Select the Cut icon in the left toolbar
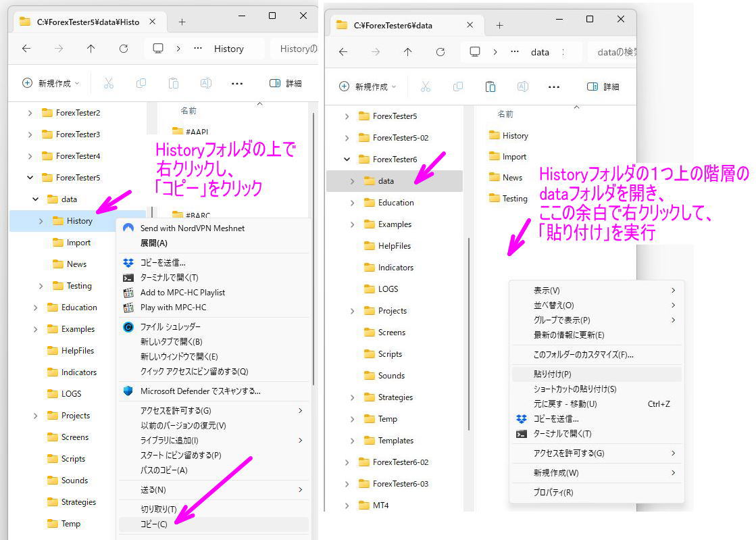 click(x=109, y=82)
